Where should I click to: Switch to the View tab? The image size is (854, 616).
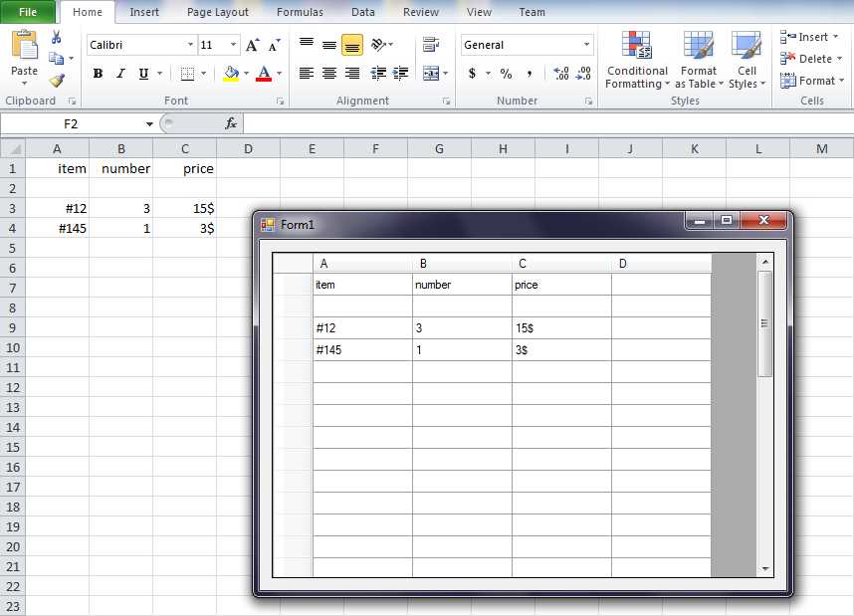(x=479, y=12)
